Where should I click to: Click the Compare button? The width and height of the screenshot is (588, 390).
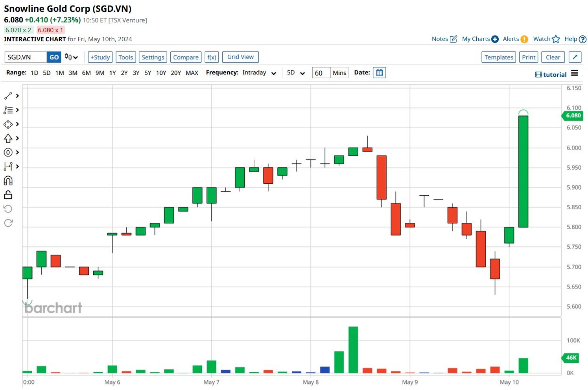(186, 57)
